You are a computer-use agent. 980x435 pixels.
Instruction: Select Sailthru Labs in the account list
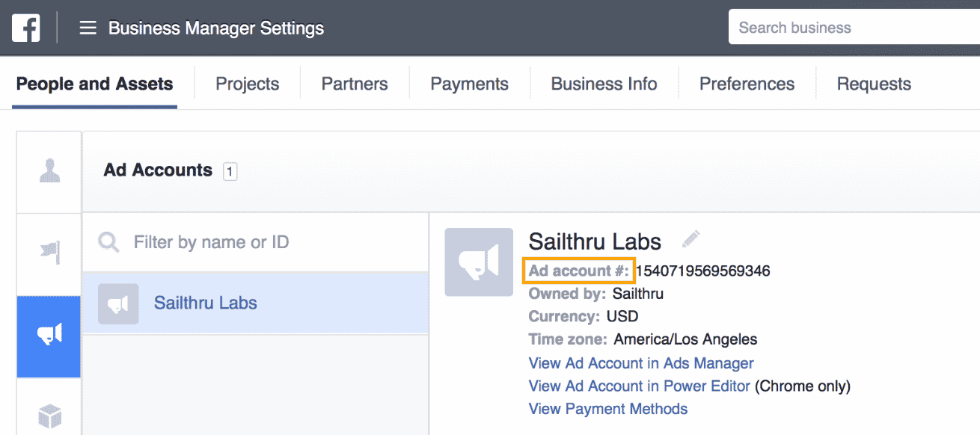point(205,303)
